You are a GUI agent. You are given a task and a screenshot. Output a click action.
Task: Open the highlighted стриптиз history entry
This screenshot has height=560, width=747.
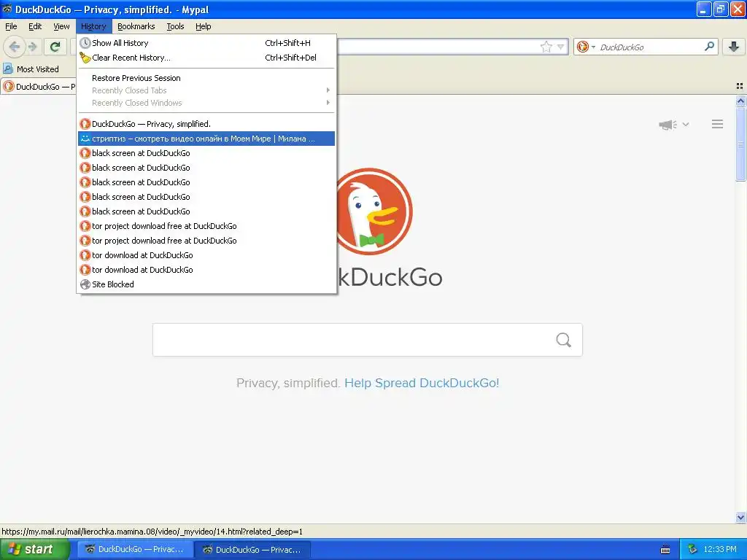coord(206,139)
